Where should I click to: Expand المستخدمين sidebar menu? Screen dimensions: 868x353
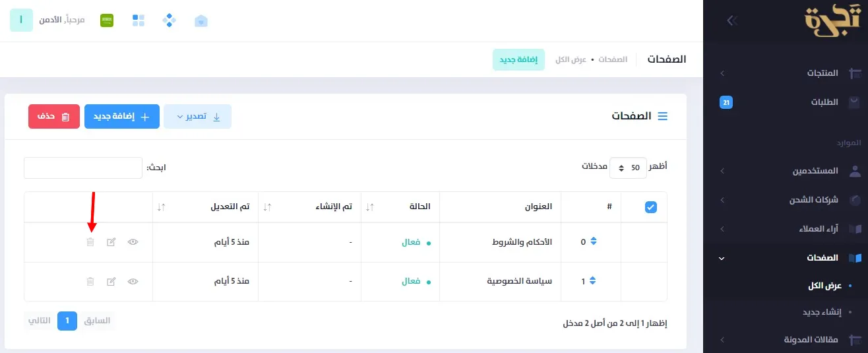point(786,171)
